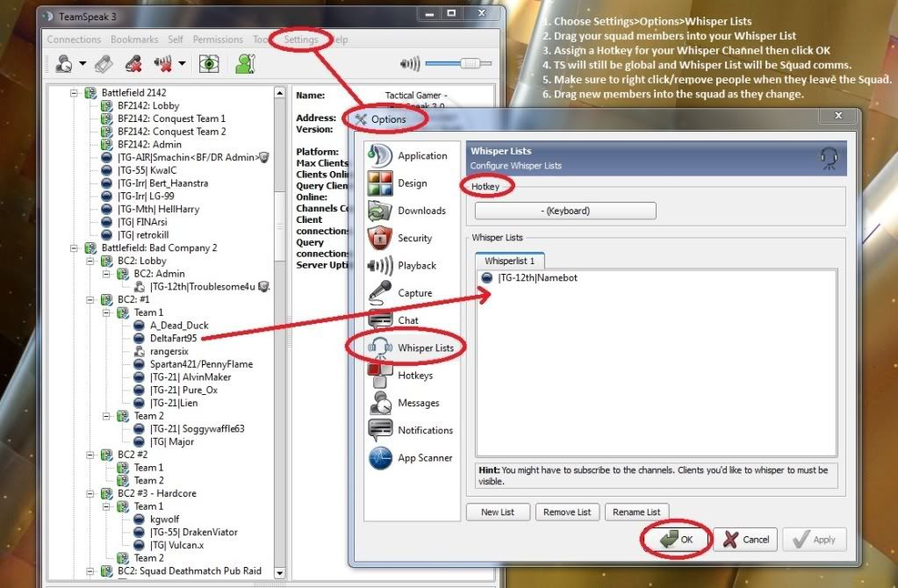Open the Permissions menu
Image resolution: width=898 pixels, height=588 pixels.
pos(218,39)
